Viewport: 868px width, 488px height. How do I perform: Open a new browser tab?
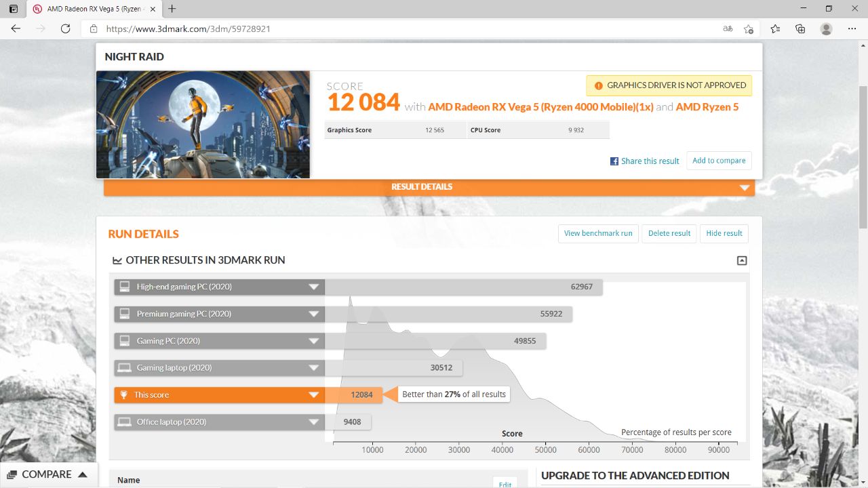point(172,9)
